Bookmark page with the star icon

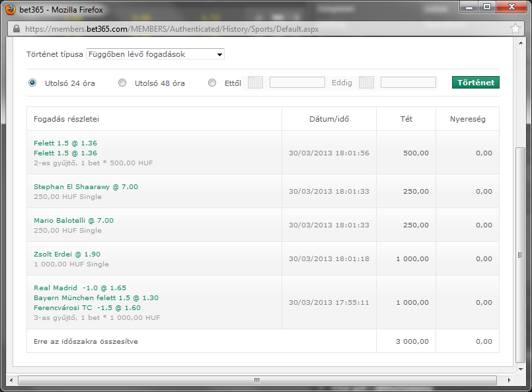tap(515, 29)
